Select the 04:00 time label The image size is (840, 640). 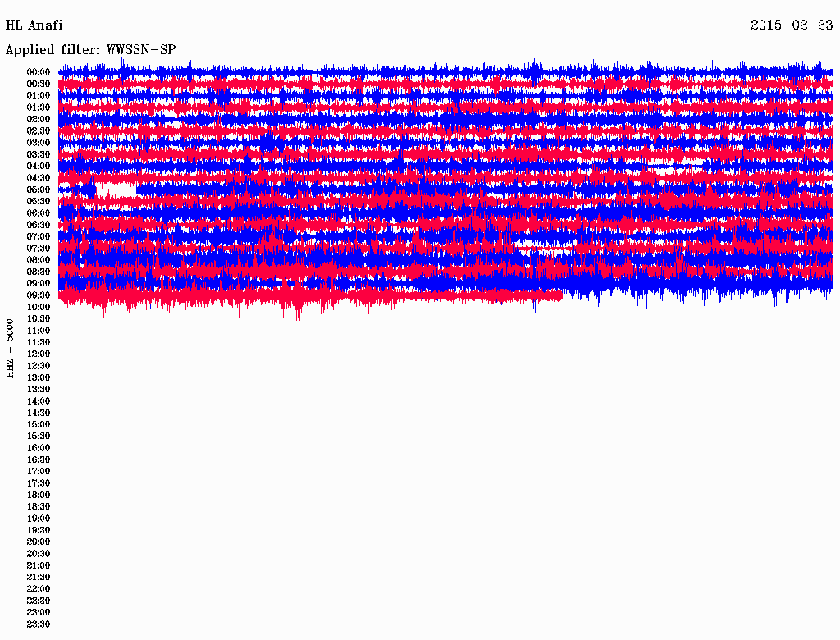pyautogui.click(x=39, y=167)
